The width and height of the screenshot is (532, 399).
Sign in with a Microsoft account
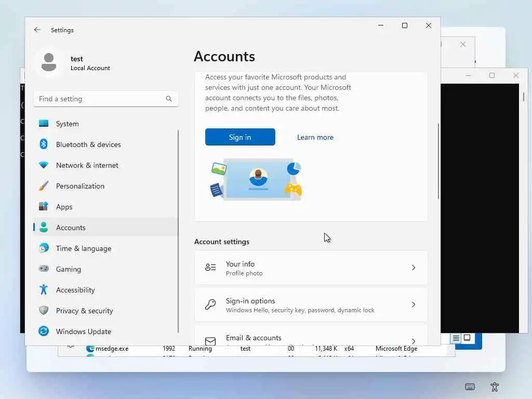(240, 137)
